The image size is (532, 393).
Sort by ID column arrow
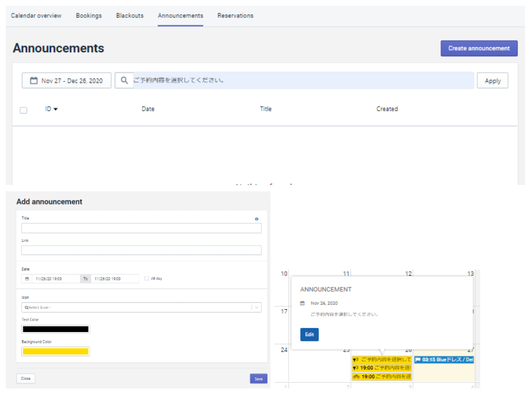coord(55,109)
